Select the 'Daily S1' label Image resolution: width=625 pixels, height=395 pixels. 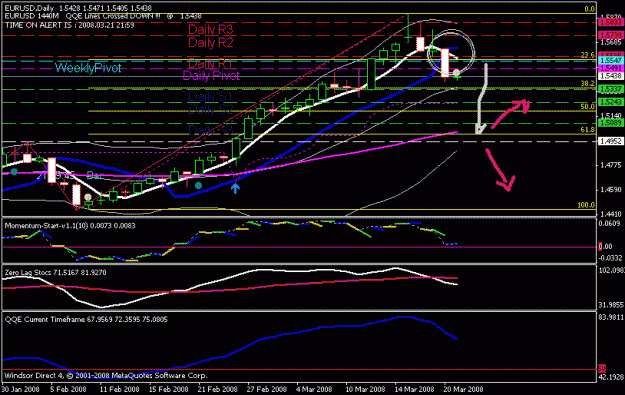click(210, 96)
